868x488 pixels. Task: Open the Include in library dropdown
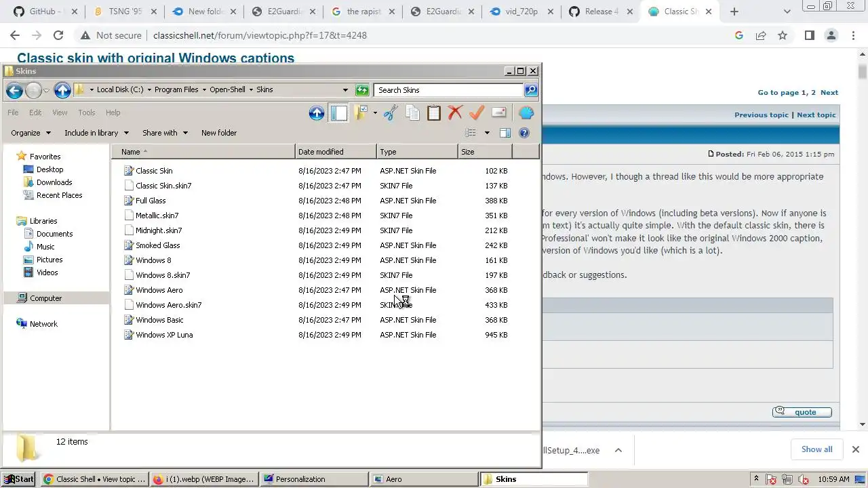click(x=96, y=133)
